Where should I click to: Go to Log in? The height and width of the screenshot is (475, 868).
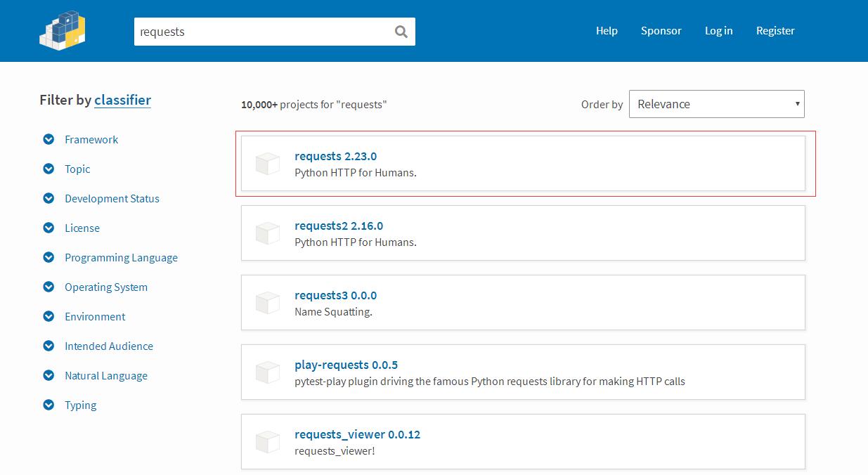pyautogui.click(x=719, y=31)
